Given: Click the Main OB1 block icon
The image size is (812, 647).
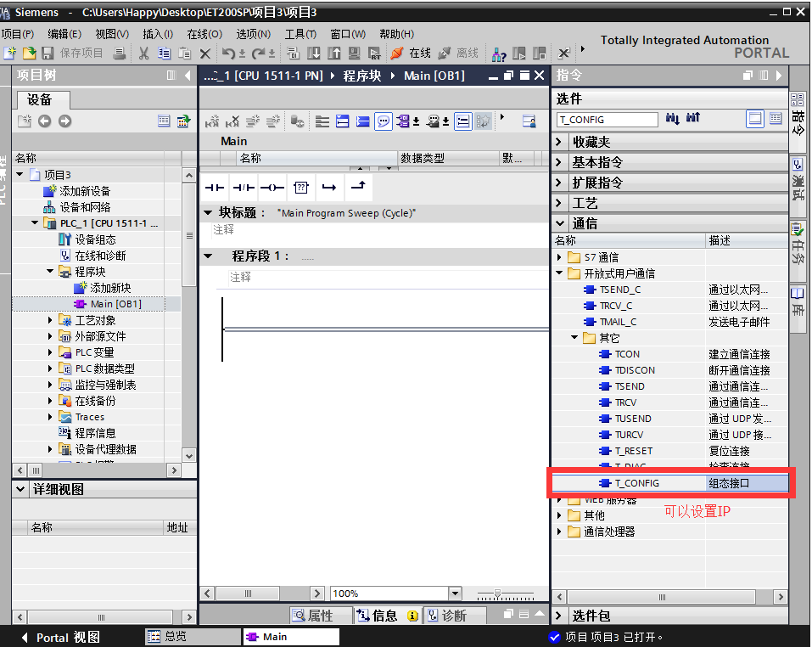Looking at the screenshot, I should 80,304.
